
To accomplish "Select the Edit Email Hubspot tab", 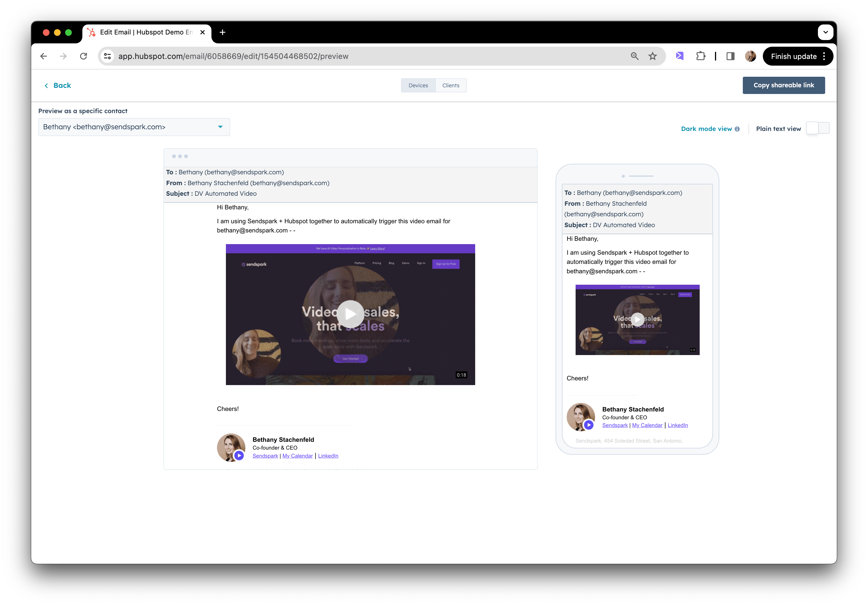I will (146, 32).
